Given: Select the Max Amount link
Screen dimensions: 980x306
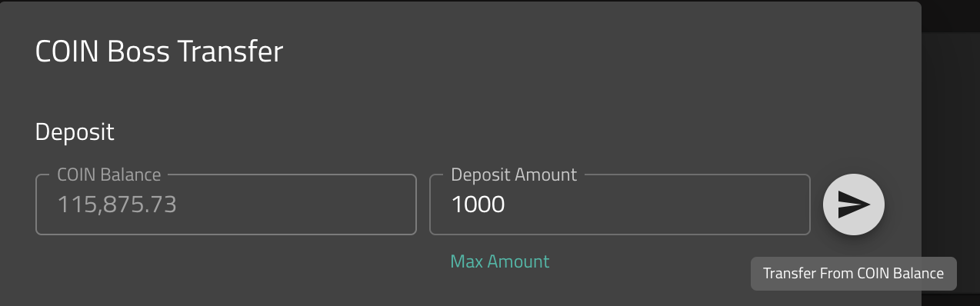Looking at the screenshot, I should coord(500,261).
